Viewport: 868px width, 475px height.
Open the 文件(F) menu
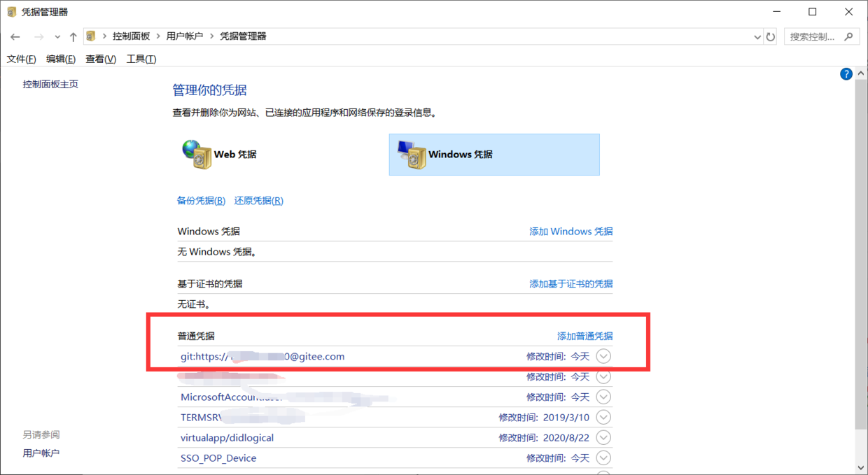[x=21, y=59]
